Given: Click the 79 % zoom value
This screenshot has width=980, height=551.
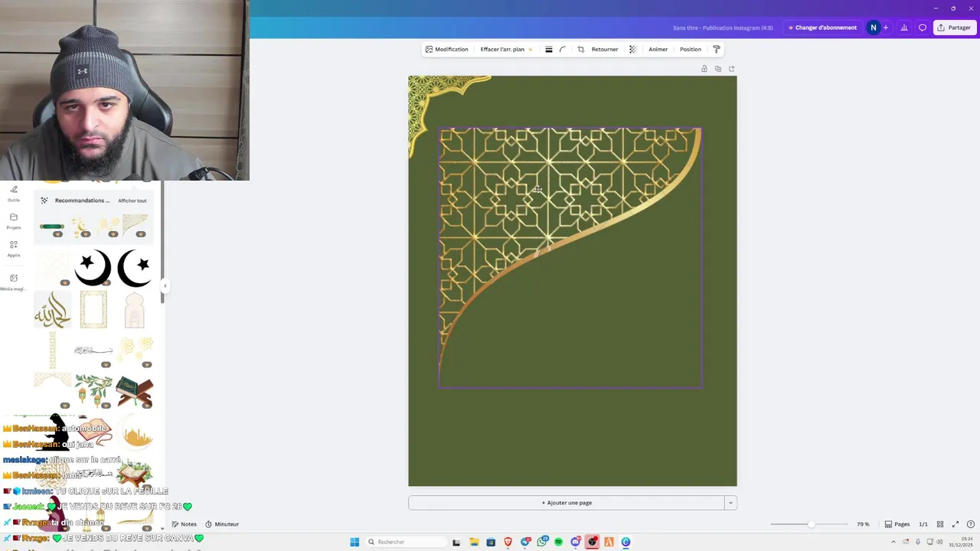Looking at the screenshot, I should (863, 524).
